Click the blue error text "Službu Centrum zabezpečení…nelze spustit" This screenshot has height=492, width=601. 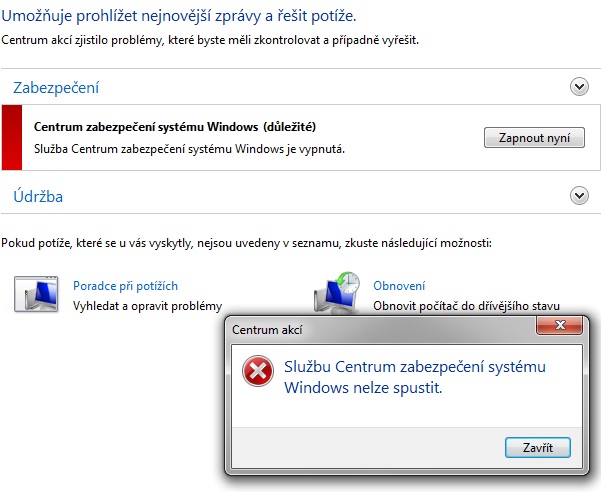point(415,377)
